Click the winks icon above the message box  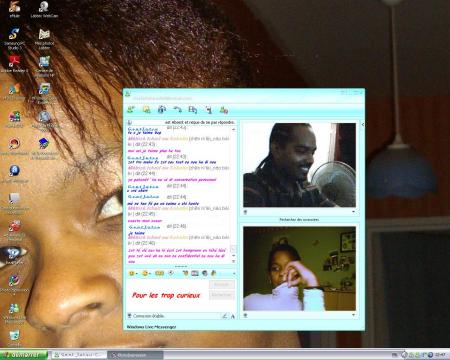[145, 273]
